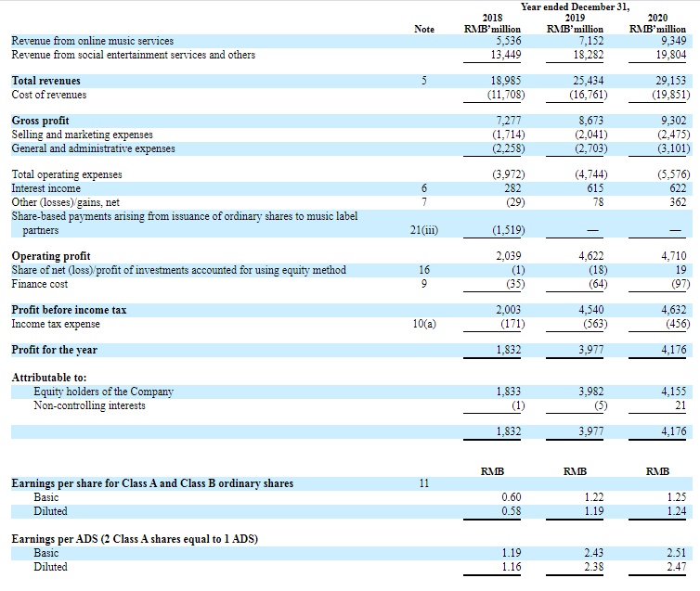
Task: Click the 2018 diluted earnings per ADS 1.16
Action: pos(512,567)
